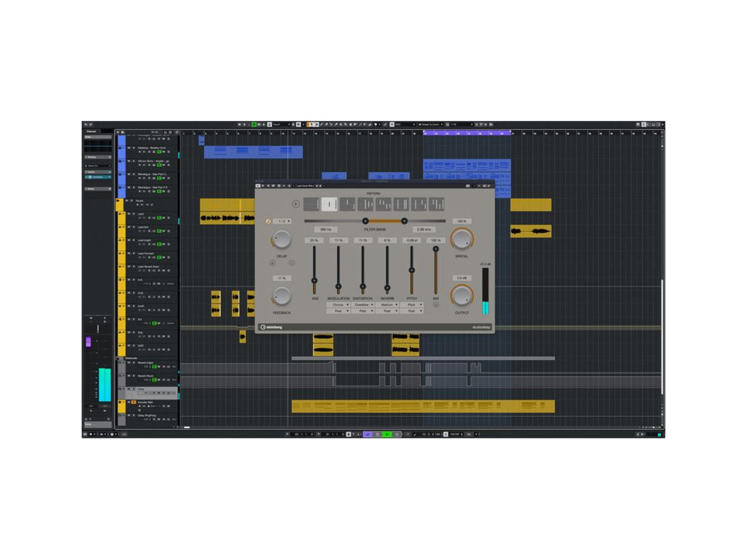Select the Mute tool in the toolbar

point(341,124)
